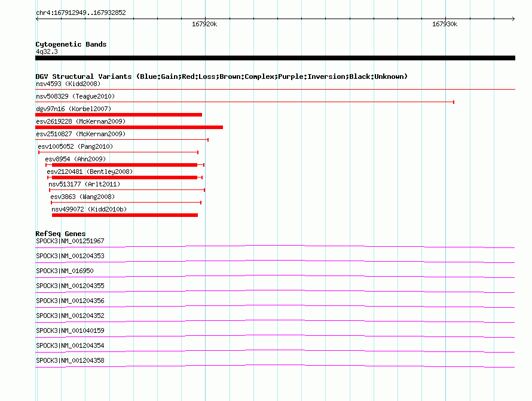Click the 167920k ruler position label

click(x=204, y=24)
